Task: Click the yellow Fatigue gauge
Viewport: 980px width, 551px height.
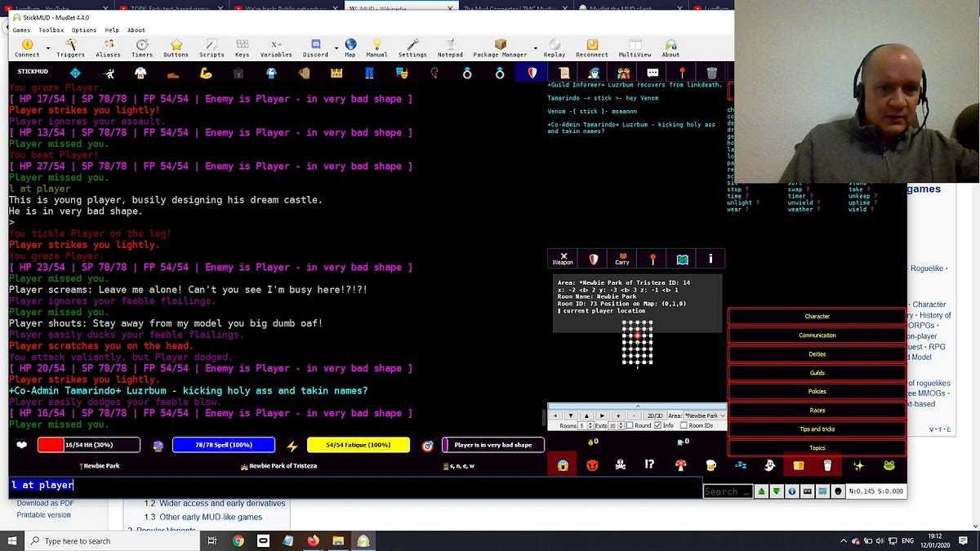Action: coord(358,445)
